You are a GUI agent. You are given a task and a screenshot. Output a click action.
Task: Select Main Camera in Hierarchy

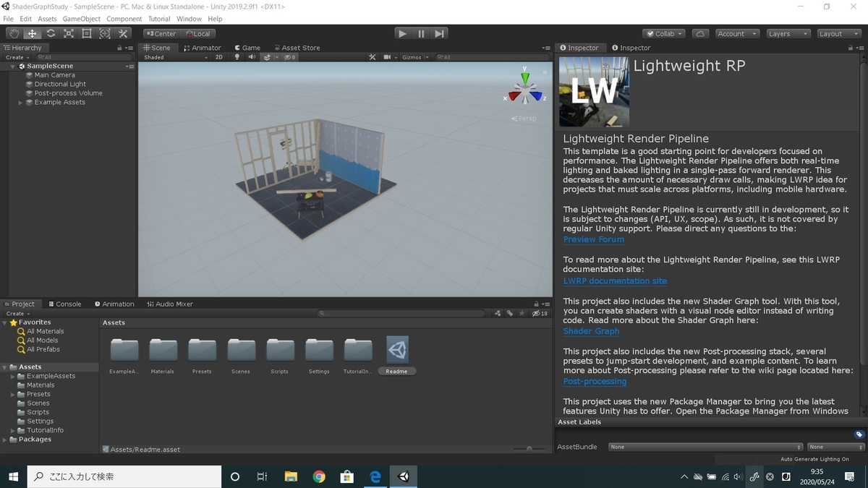click(54, 75)
